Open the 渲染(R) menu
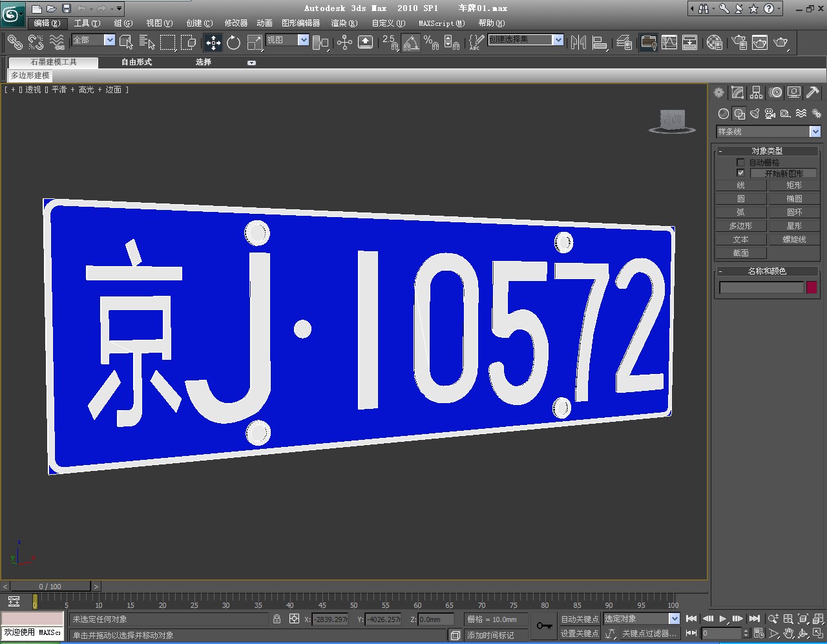This screenshot has height=644, width=827. pyautogui.click(x=344, y=23)
